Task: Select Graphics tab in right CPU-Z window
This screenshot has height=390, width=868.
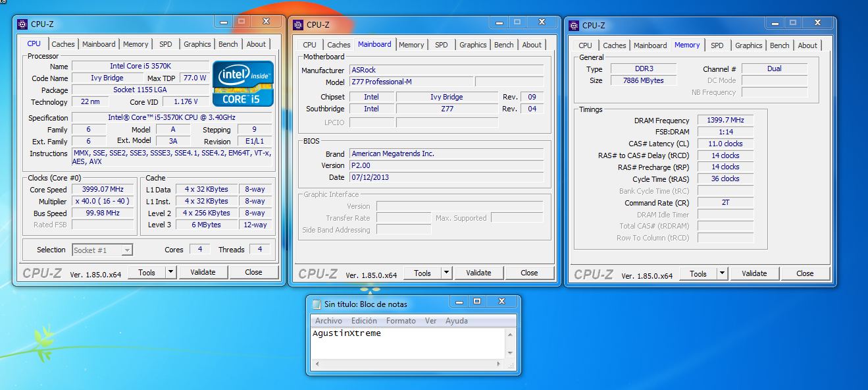Action: (x=749, y=45)
